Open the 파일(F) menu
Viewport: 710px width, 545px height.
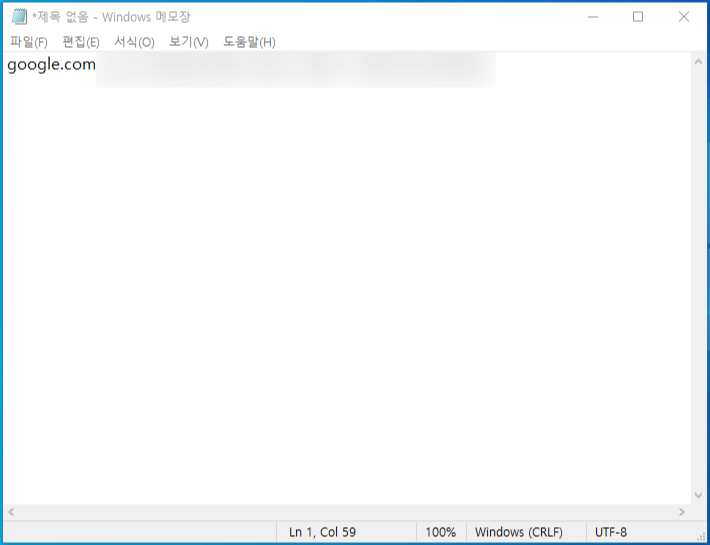pyautogui.click(x=29, y=42)
